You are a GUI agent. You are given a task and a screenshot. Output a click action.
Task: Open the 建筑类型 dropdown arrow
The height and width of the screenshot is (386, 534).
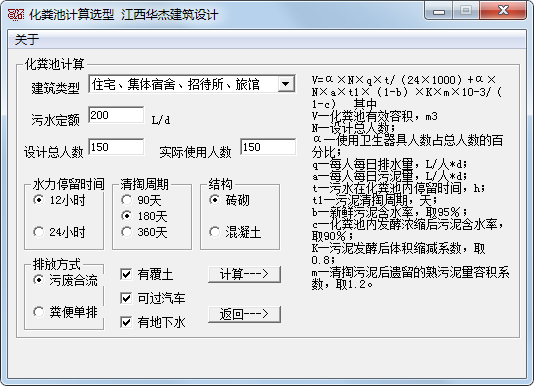[x=286, y=84]
